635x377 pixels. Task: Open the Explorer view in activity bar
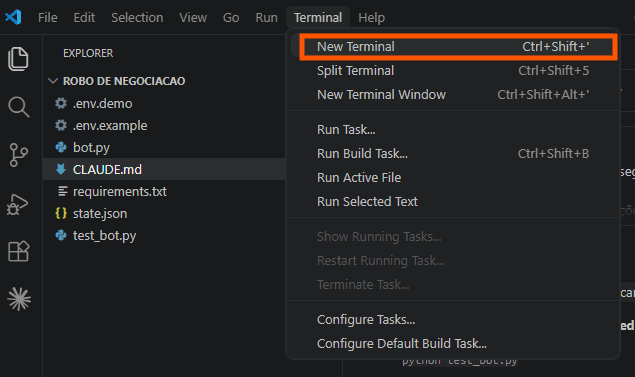tap(18, 59)
